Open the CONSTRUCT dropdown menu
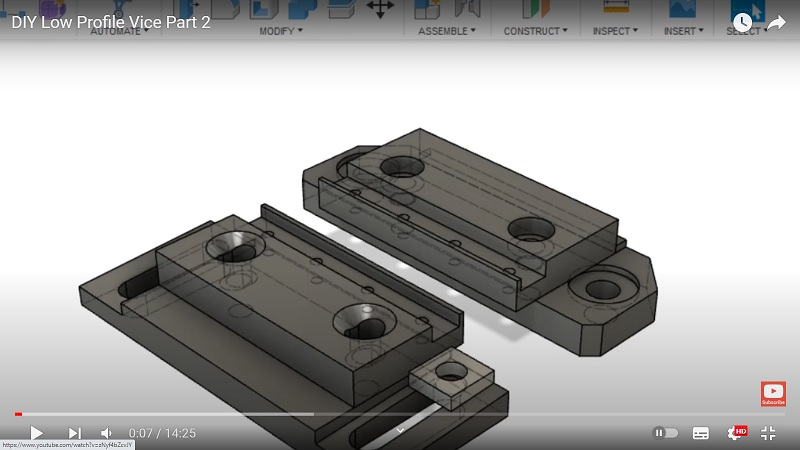800x450 pixels. [535, 31]
